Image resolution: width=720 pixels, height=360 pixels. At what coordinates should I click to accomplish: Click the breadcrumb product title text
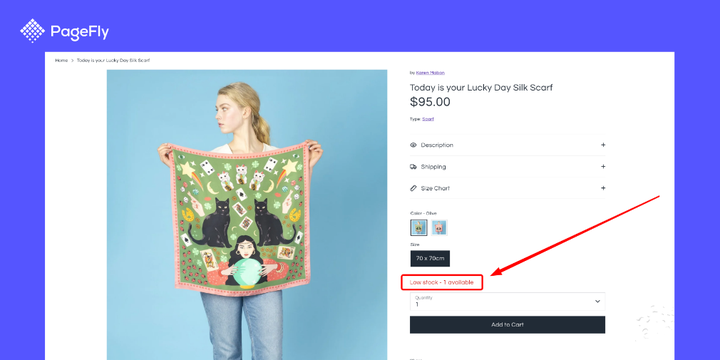113,60
